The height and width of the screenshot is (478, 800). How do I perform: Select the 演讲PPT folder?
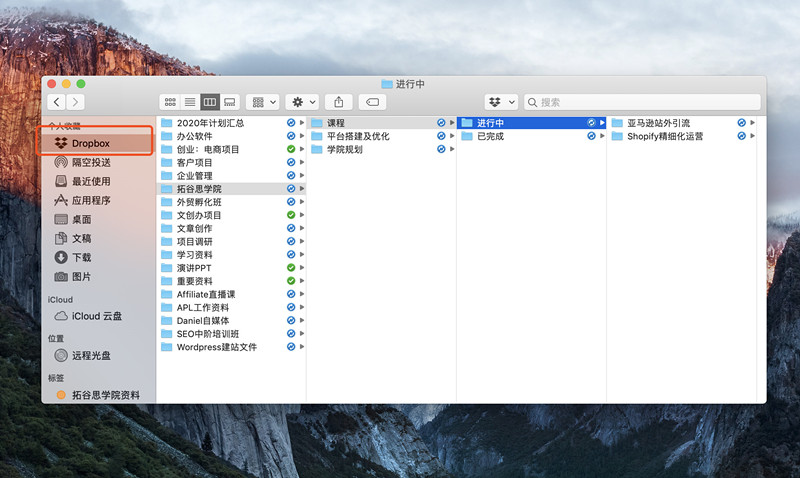click(231, 268)
